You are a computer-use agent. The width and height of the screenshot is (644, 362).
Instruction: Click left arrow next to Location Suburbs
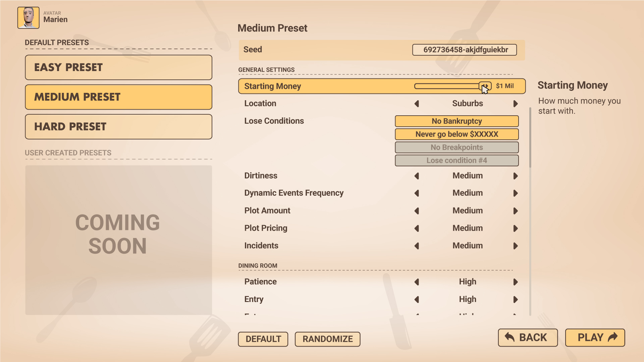tap(417, 104)
